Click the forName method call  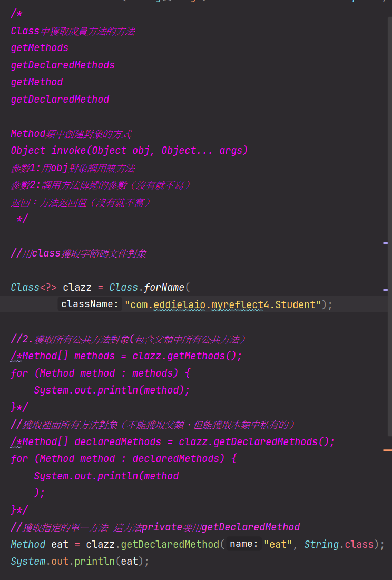[164, 288]
